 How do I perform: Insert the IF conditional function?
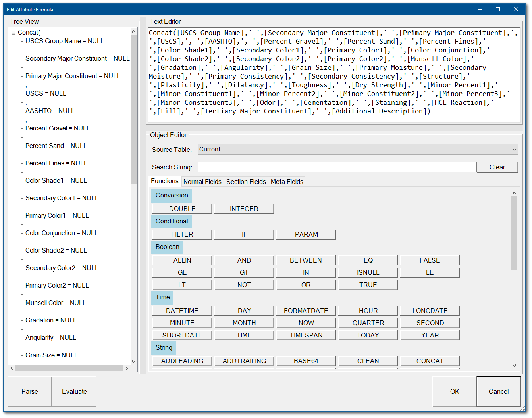click(244, 234)
